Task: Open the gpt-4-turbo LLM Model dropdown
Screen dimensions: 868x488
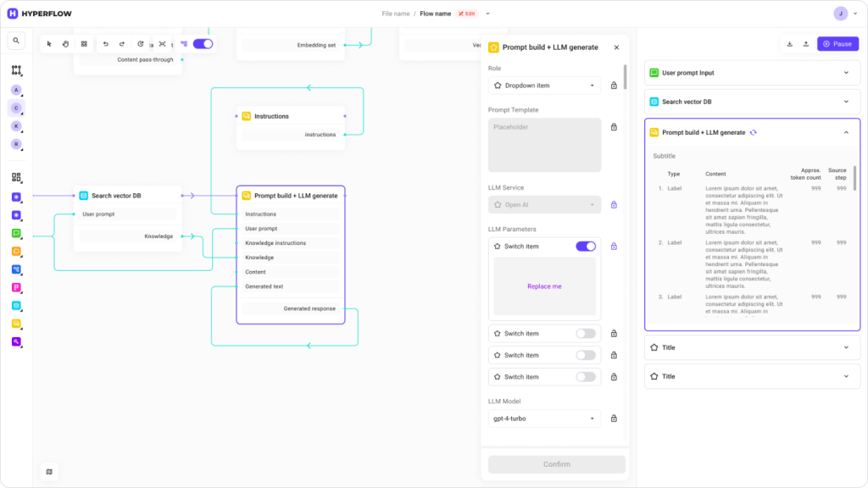Action: [x=544, y=419]
